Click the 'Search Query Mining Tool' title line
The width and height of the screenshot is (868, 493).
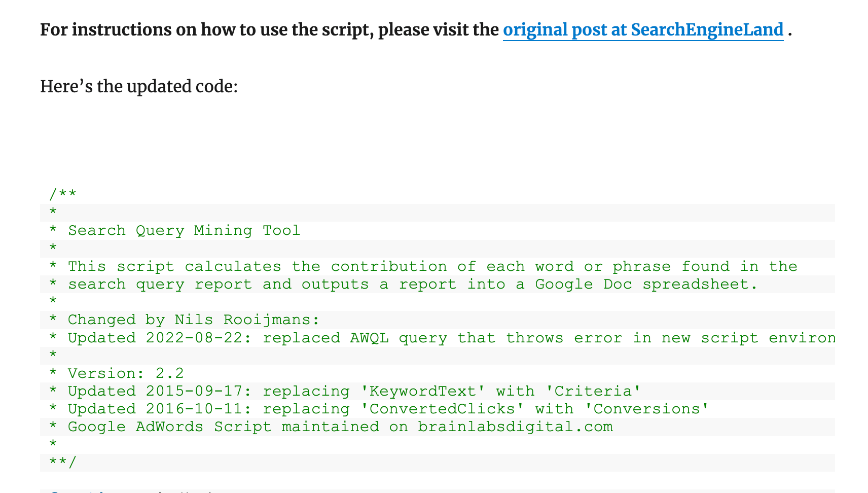(x=184, y=231)
